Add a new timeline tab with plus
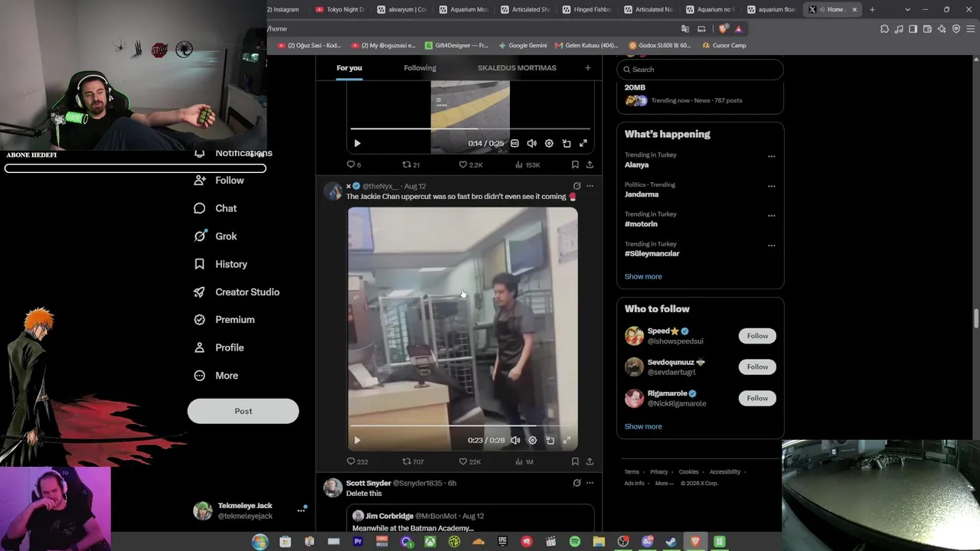Screen dimensions: 980x551 [588, 68]
